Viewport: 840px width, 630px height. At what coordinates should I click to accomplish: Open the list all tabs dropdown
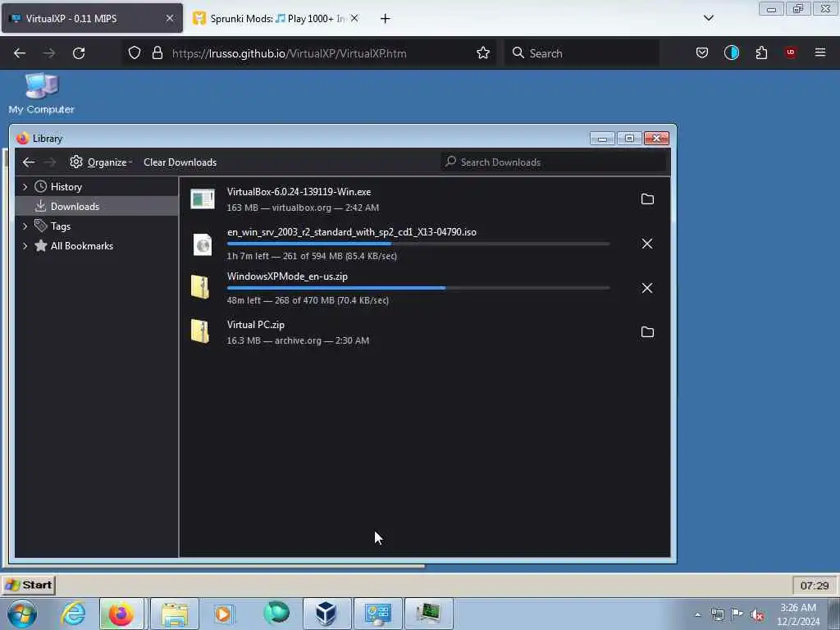(x=708, y=18)
